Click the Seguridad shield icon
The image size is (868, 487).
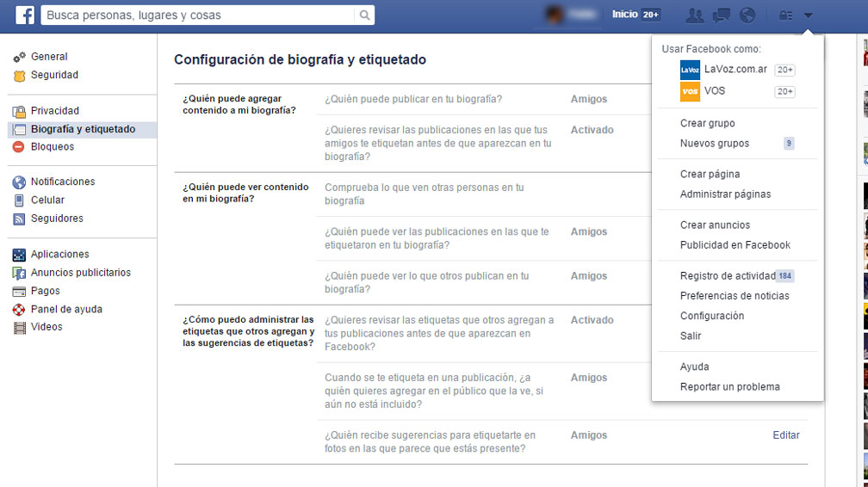pyautogui.click(x=19, y=76)
